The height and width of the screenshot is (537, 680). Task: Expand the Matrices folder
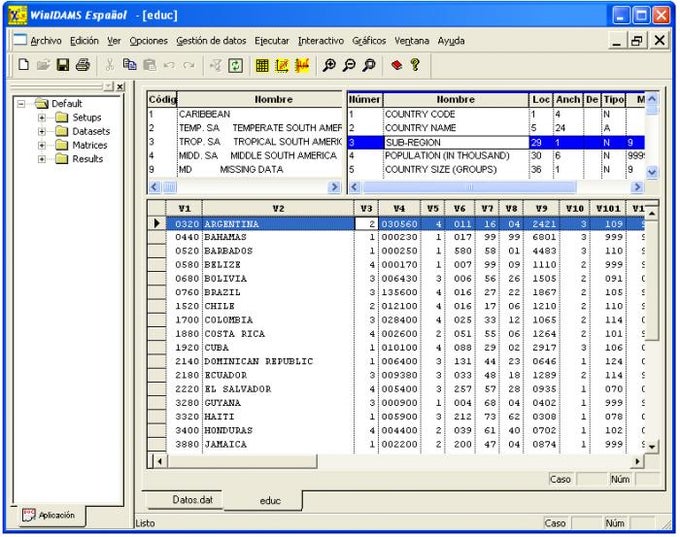(x=42, y=145)
